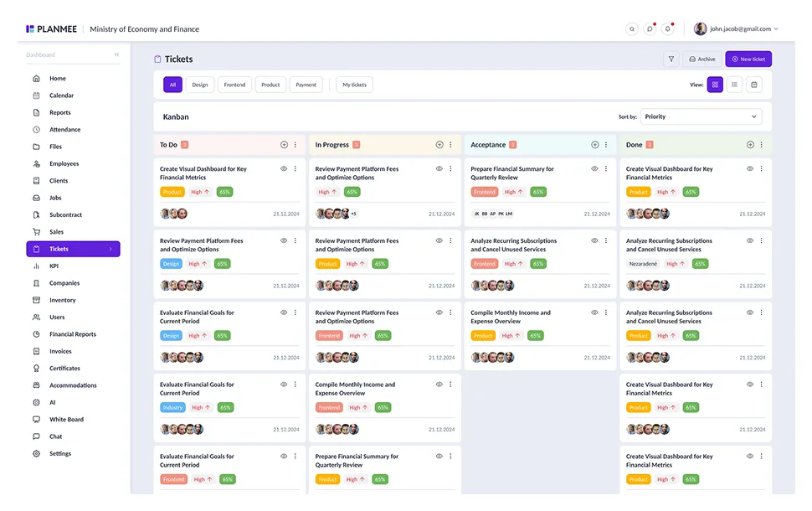Toggle eye on Prepare Financial Summary Acceptance ticket
This screenshot has height=511, width=812.
(x=594, y=169)
